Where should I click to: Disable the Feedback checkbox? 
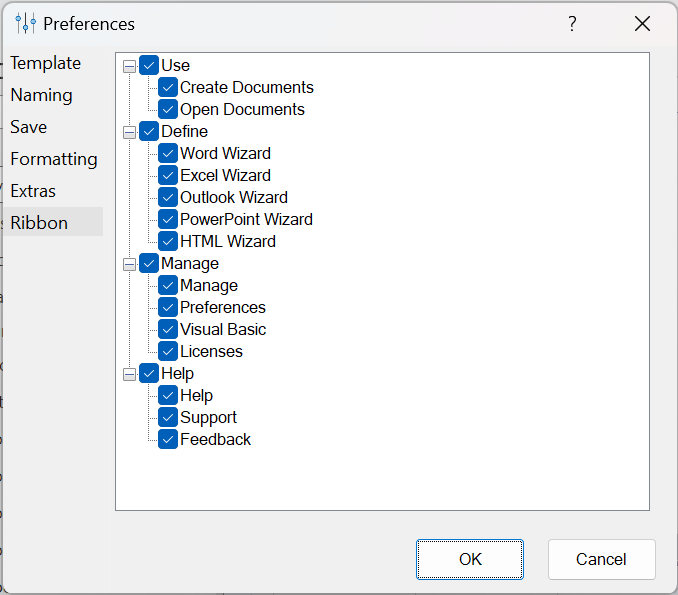coord(168,439)
